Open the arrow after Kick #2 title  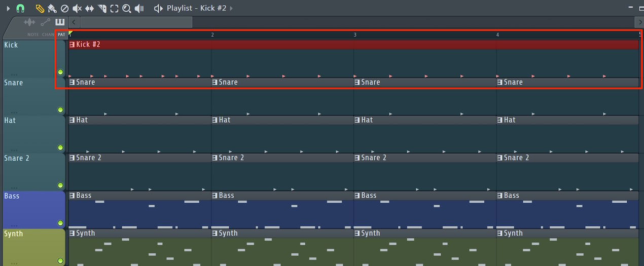coord(232,8)
